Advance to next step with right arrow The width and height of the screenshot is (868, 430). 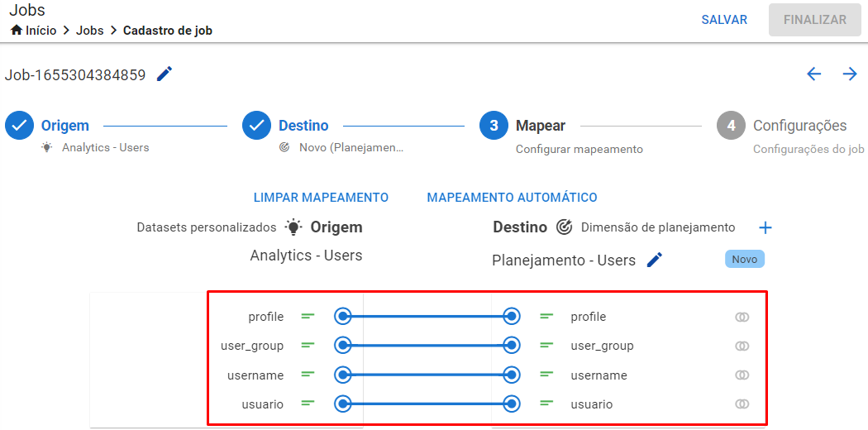click(x=850, y=74)
